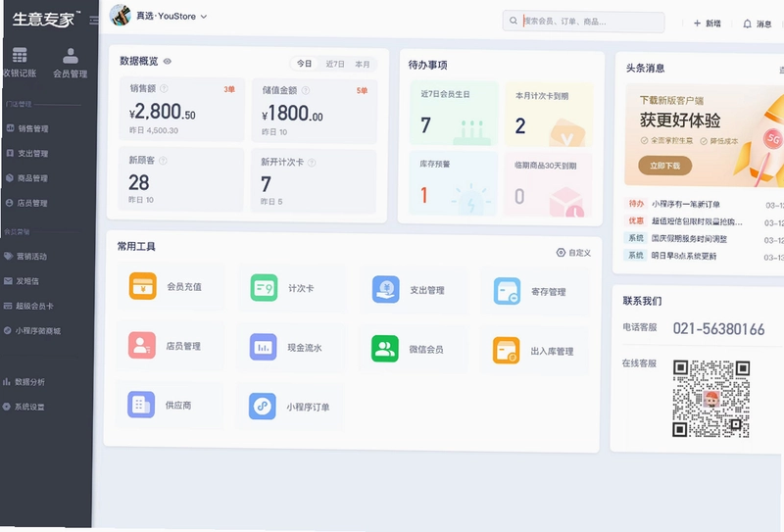Viewport: 784px width, 532px height.
Task: Open the 库存预警 card
Action: tap(453, 183)
